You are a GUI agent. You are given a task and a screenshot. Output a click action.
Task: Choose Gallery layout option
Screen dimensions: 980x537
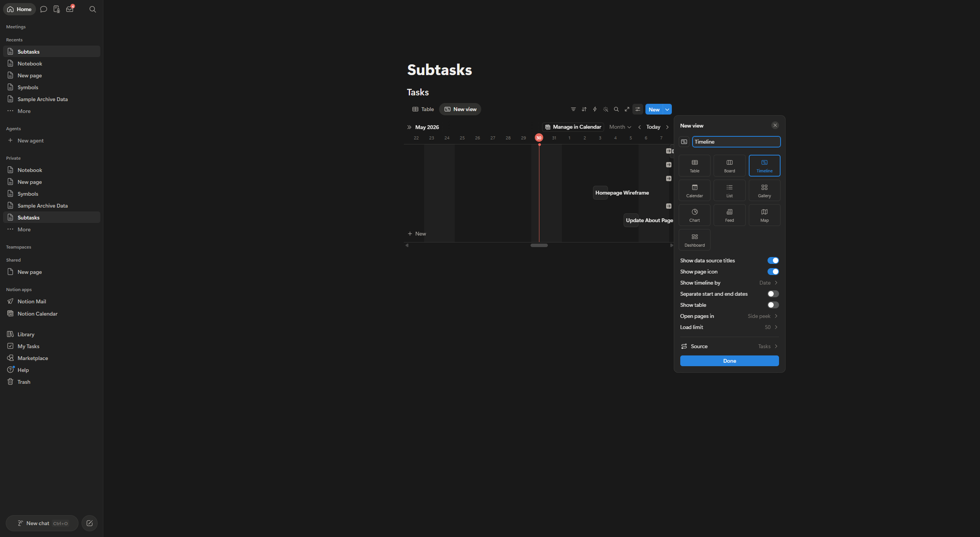click(764, 190)
